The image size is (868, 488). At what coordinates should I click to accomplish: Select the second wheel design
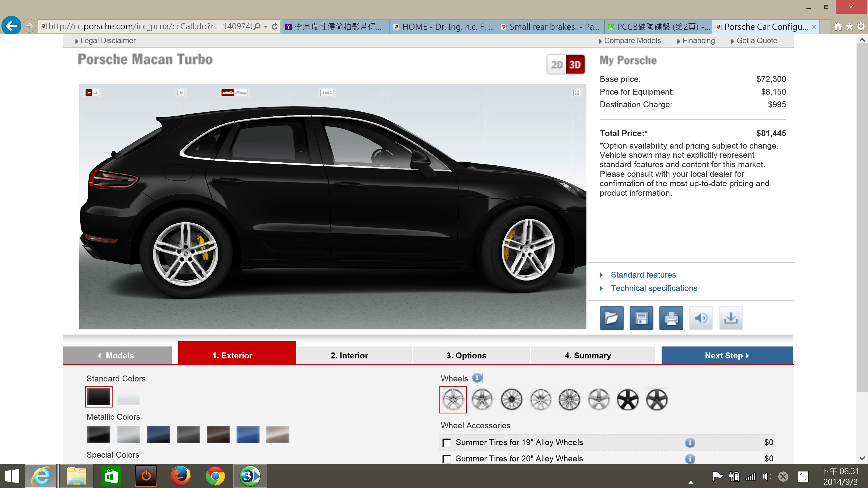tap(482, 399)
